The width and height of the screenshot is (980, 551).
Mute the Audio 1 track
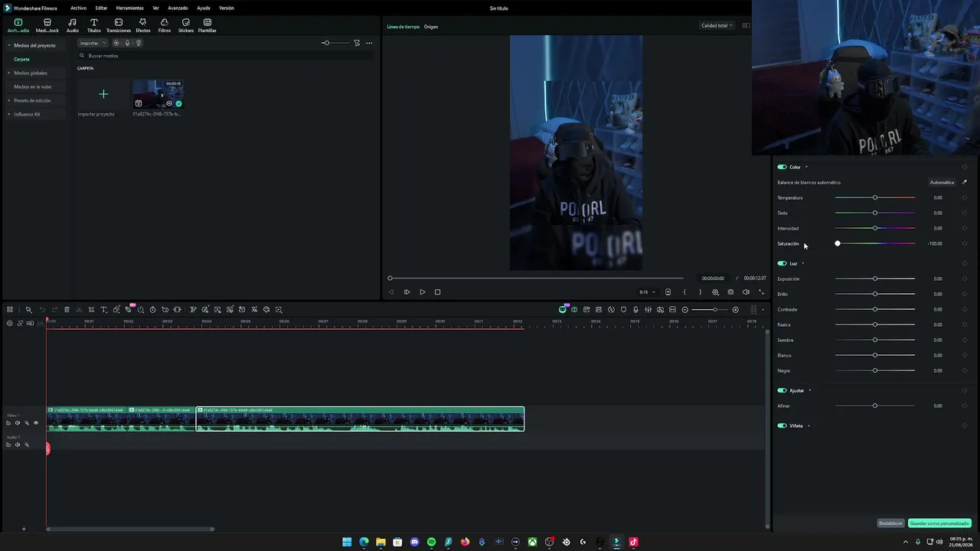(18, 445)
